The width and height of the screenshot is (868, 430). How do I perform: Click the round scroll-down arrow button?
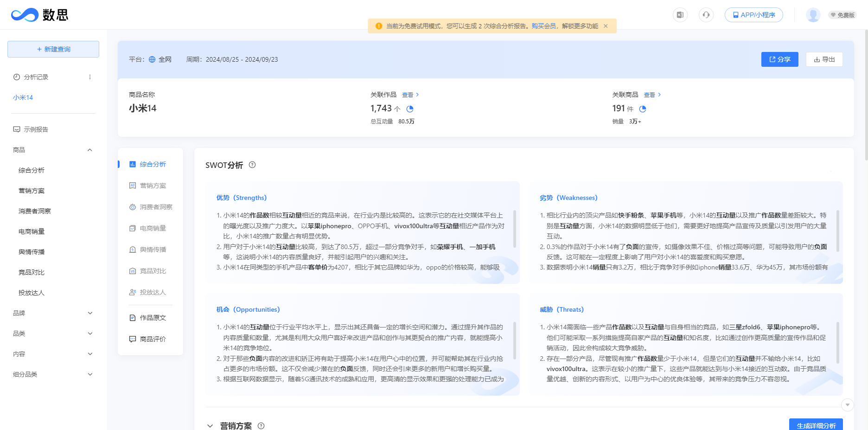(x=848, y=404)
